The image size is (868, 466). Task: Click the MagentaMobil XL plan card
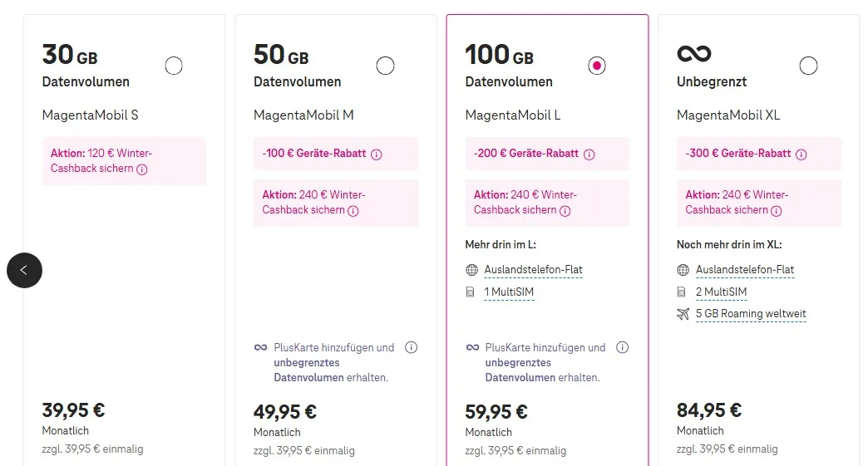(758, 374)
